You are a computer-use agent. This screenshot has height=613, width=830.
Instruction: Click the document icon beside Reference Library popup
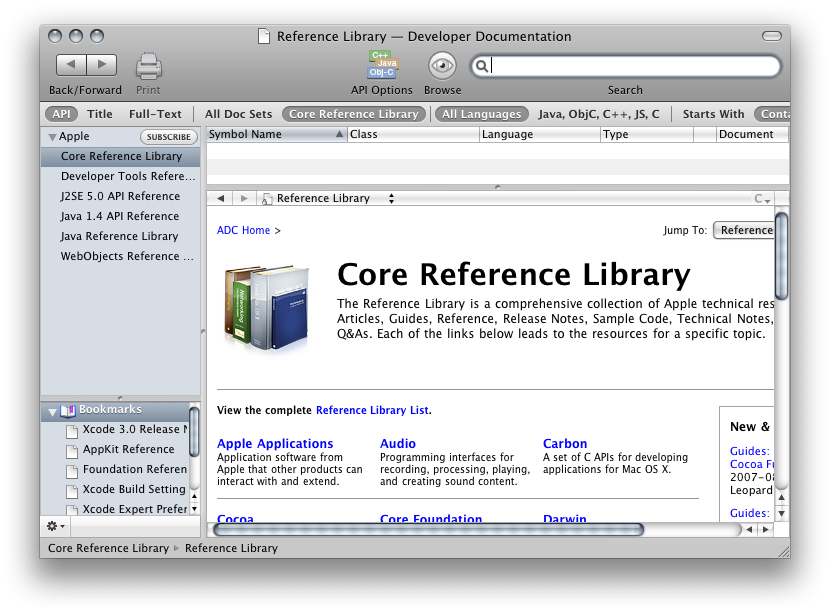(x=267, y=199)
